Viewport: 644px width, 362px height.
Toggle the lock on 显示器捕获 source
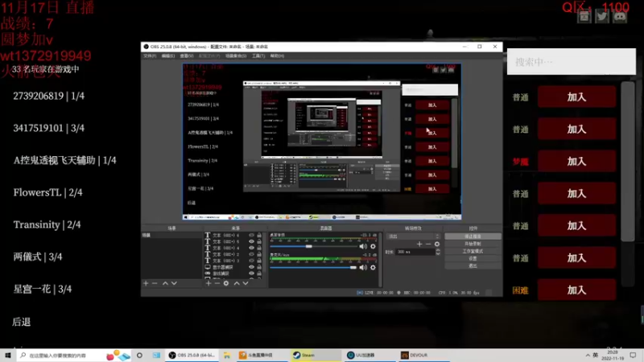click(259, 267)
